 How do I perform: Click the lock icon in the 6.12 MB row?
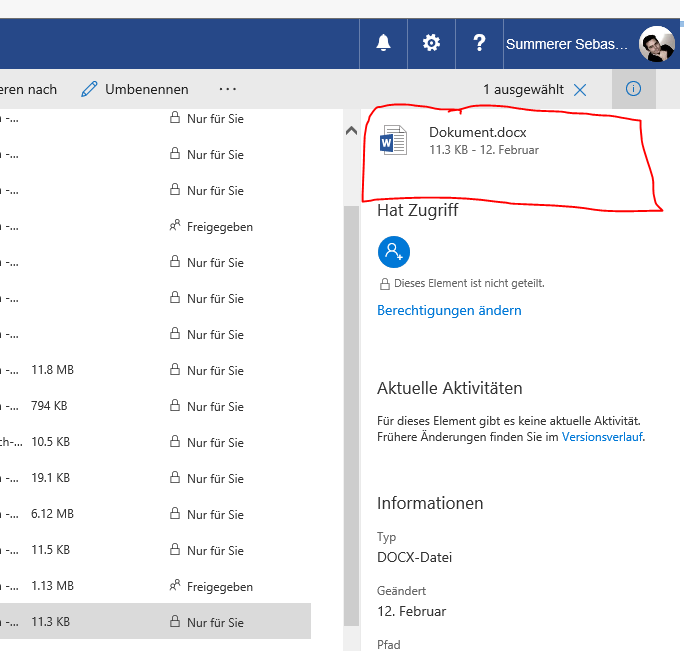174,513
